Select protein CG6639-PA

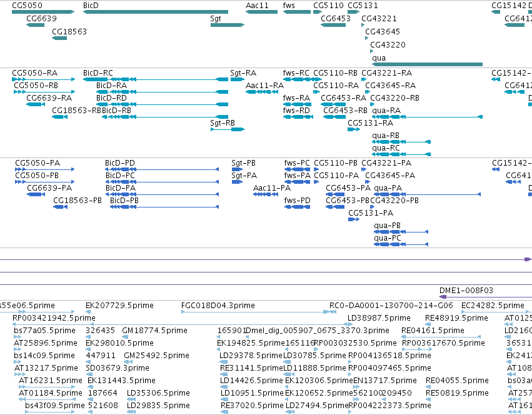tap(36, 194)
